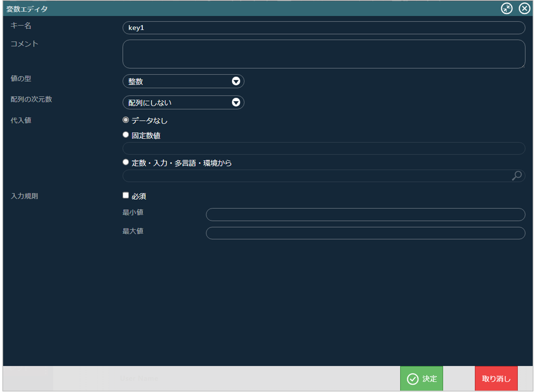Expand the 配列の次元数 dropdown
Viewport: 535px width, 392px height.
pos(183,102)
